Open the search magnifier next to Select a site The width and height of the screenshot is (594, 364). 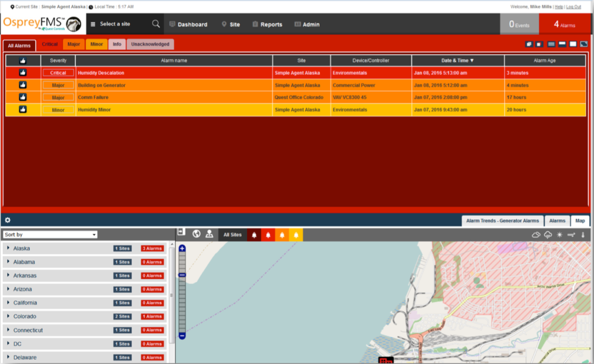point(155,24)
